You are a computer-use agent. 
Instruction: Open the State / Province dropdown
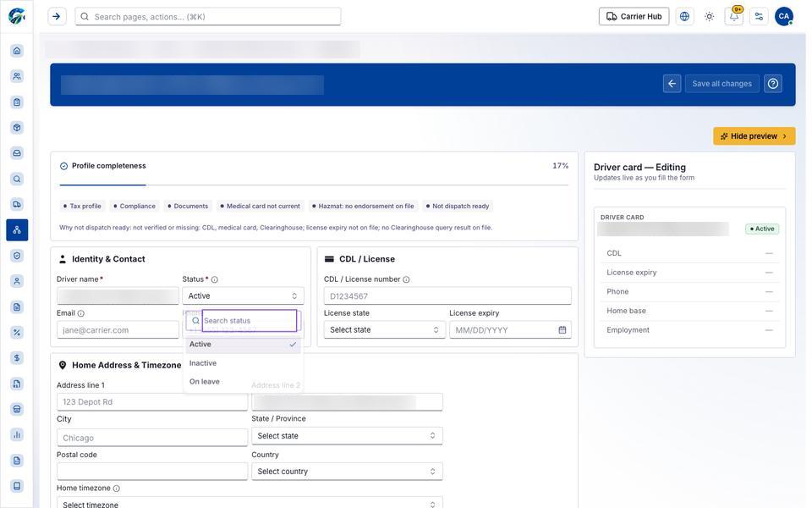coord(347,436)
